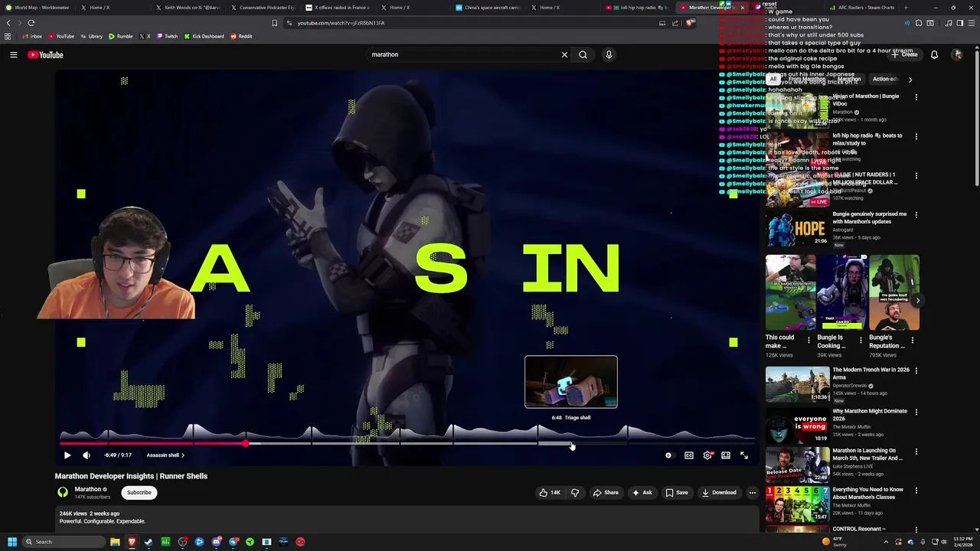Share the video
Viewport: 980px width, 551px height.
point(606,493)
